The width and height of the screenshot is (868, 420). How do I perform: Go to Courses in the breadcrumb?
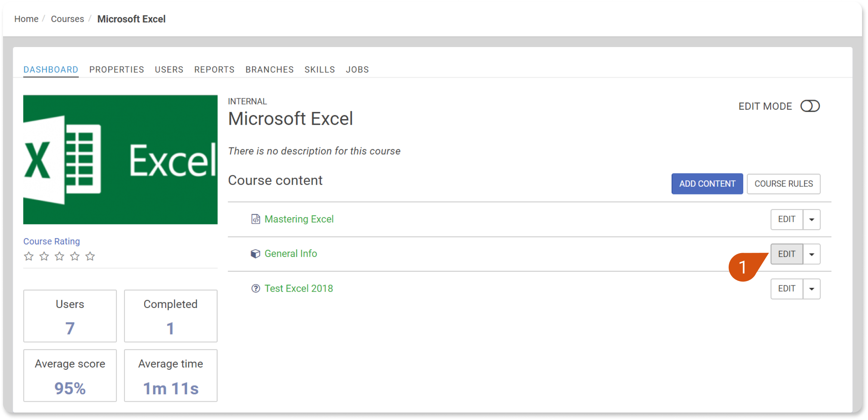pyautogui.click(x=67, y=19)
